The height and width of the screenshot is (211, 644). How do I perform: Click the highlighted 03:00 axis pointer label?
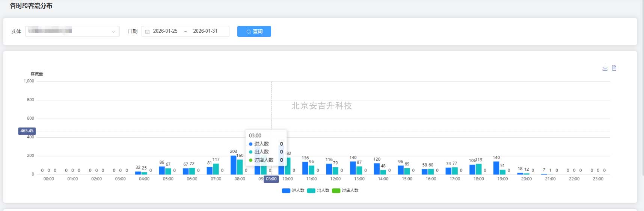[x=271, y=179]
